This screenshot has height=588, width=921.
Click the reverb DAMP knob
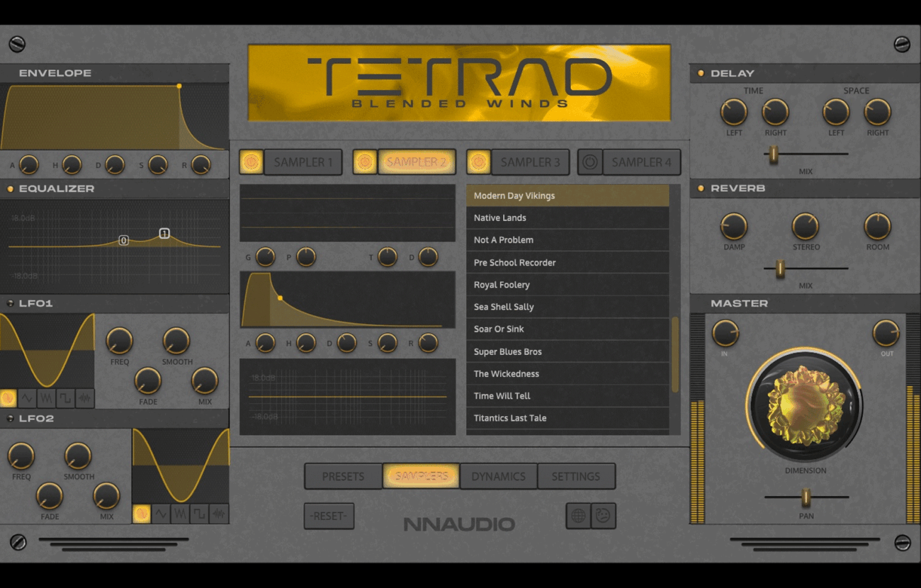point(734,227)
